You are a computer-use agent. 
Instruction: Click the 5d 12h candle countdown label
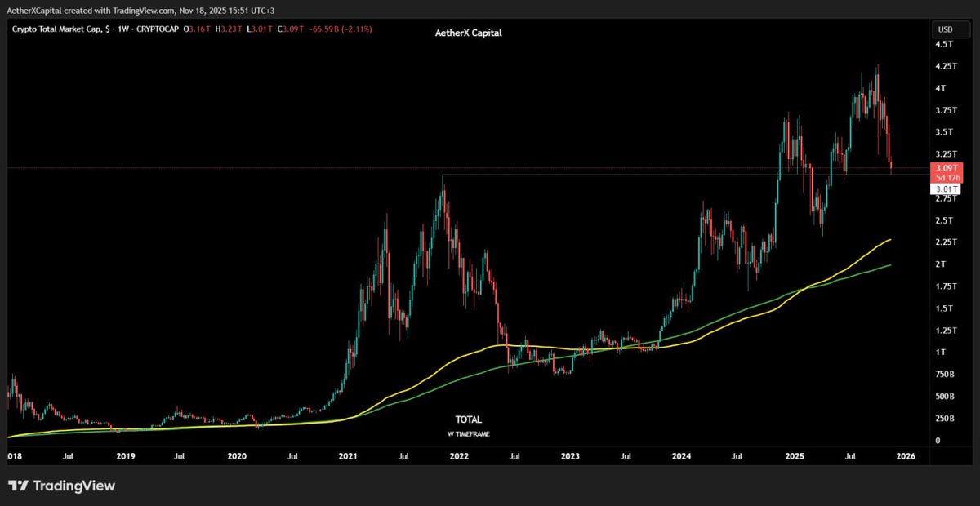(x=947, y=176)
